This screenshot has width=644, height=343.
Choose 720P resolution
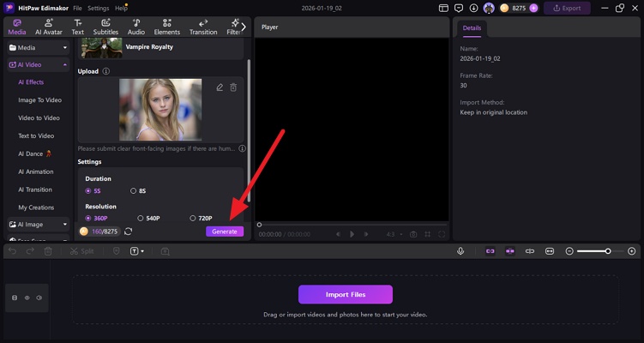[x=193, y=218]
